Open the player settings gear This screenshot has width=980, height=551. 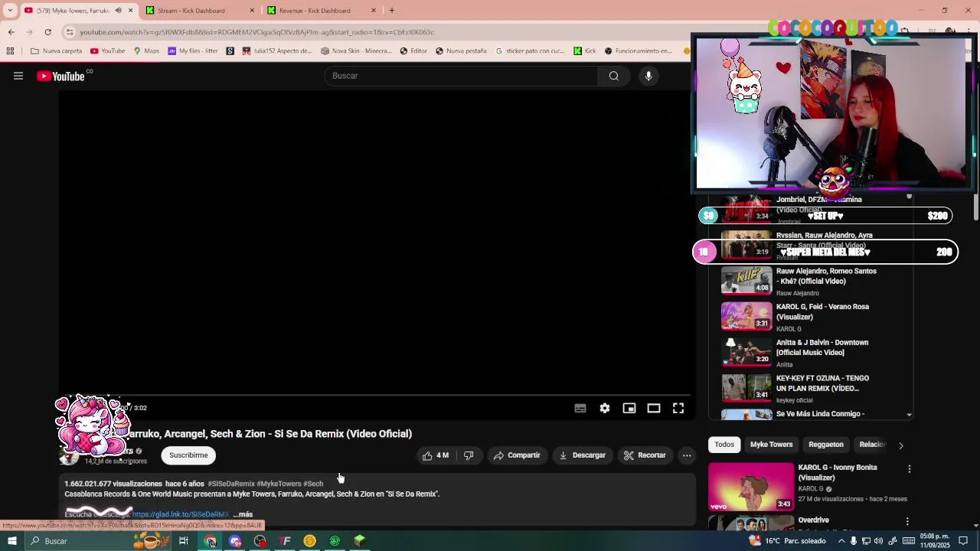click(605, 408)
